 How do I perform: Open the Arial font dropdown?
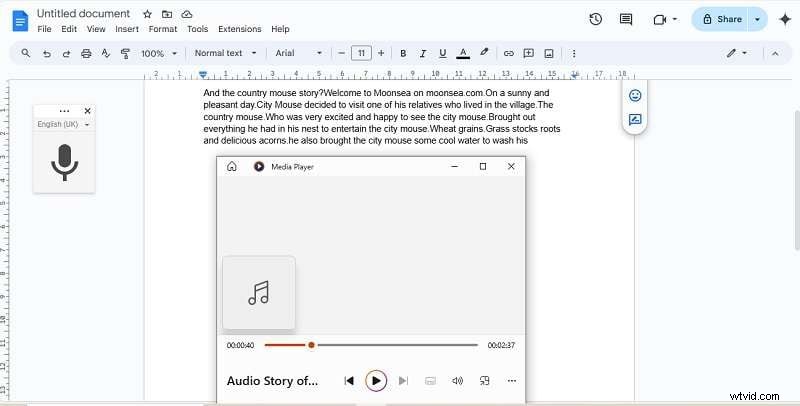coord(298,53)
